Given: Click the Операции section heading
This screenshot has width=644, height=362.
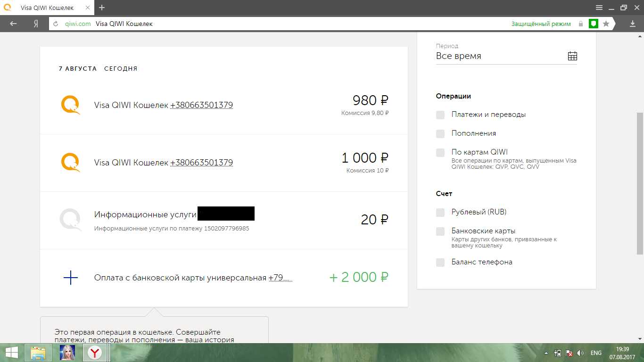Looking at the screenshot, I should point(454,96).
